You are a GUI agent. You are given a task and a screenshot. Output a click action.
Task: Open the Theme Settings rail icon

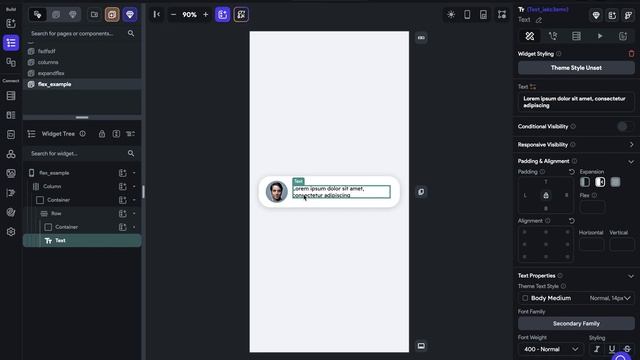click(x=11, y=212)
